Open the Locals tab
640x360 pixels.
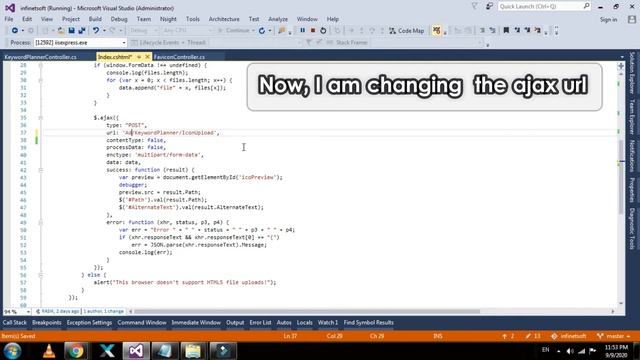(x=304, y=322)
